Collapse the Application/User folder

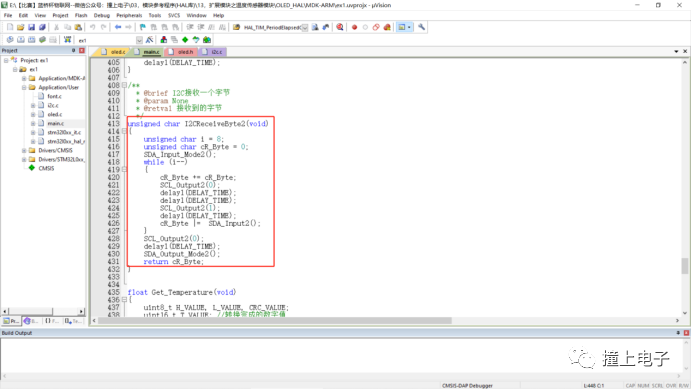24,87
